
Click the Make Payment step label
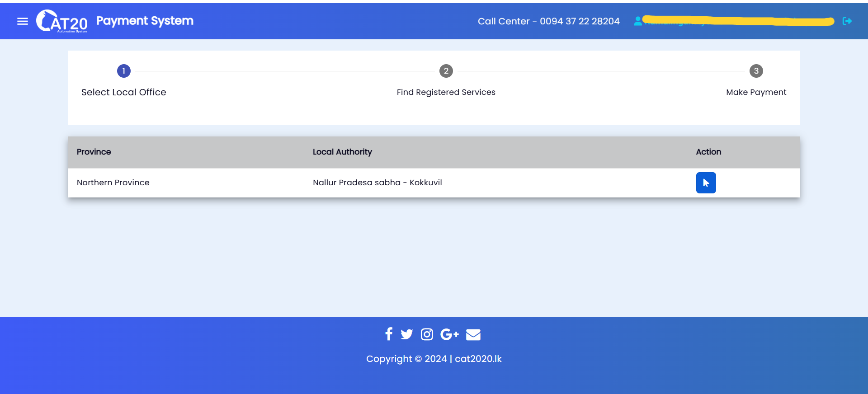click(x=756, y=92)
